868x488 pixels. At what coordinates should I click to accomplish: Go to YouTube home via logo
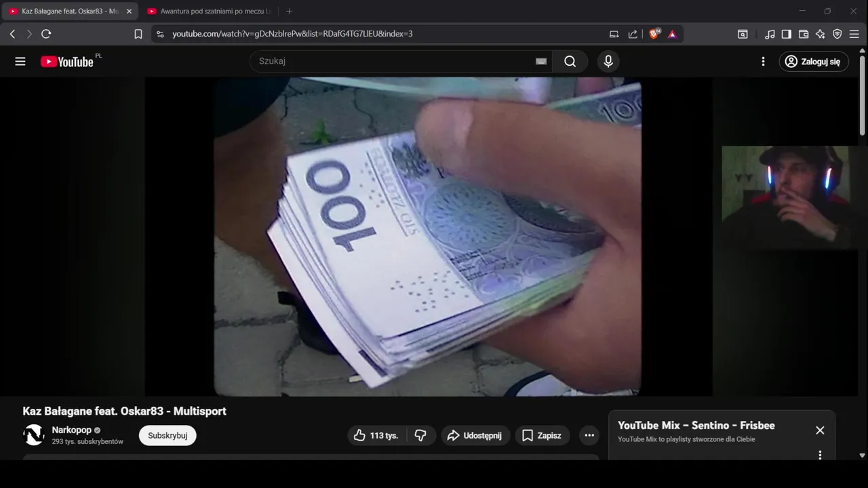[66, 62]
